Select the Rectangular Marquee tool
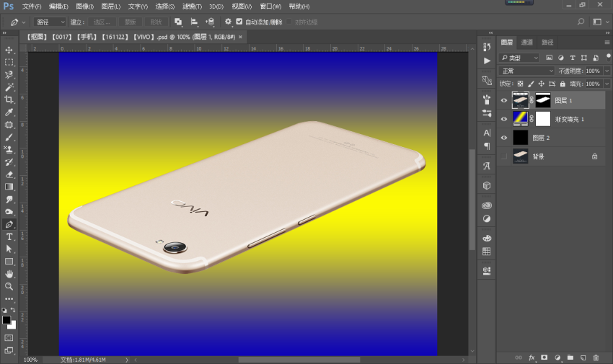Image resolution: width=613 pixels, height=364 pixels. 9,63
